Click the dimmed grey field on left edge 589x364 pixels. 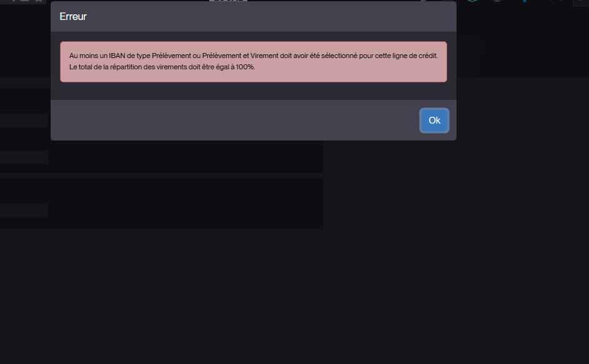click(x=24, y=157)
